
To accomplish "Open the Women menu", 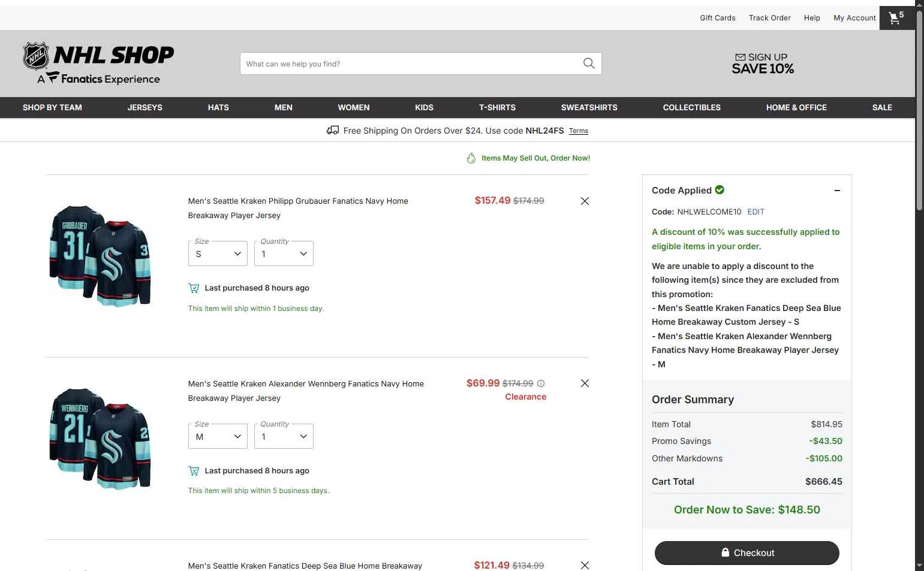I will click(353, 107).
